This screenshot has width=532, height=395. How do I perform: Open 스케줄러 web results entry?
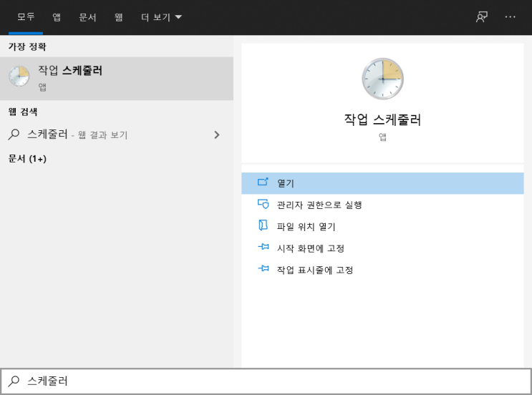[x=117, y=135]
